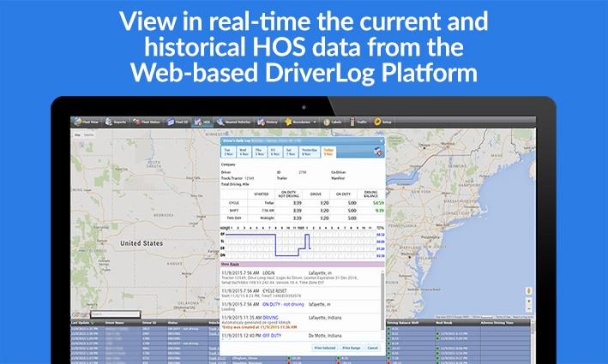Select the Today 9 Nov log tab
Image resolution: width=608 pixels, height=364 pixels.
[x=328, y=152]
